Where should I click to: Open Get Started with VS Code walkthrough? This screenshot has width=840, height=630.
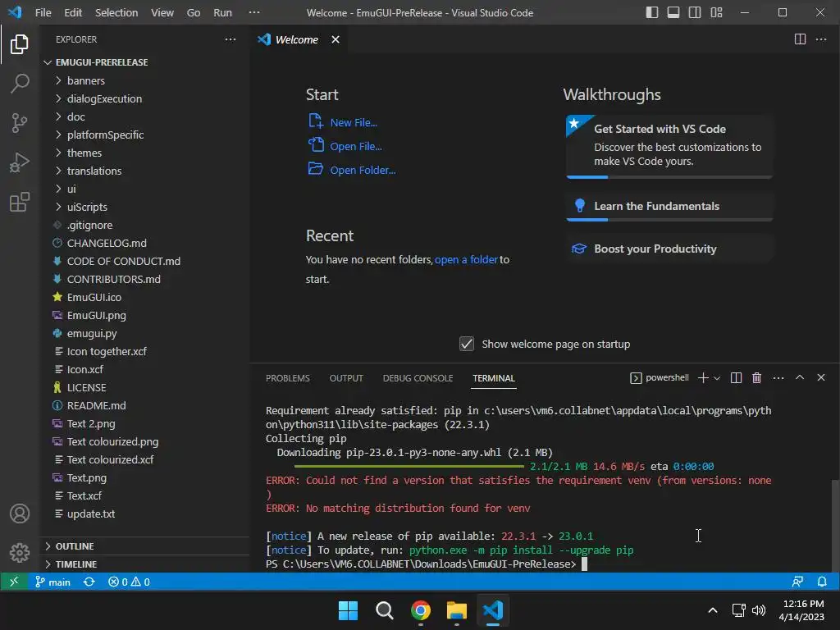click(x=669, y=146)
